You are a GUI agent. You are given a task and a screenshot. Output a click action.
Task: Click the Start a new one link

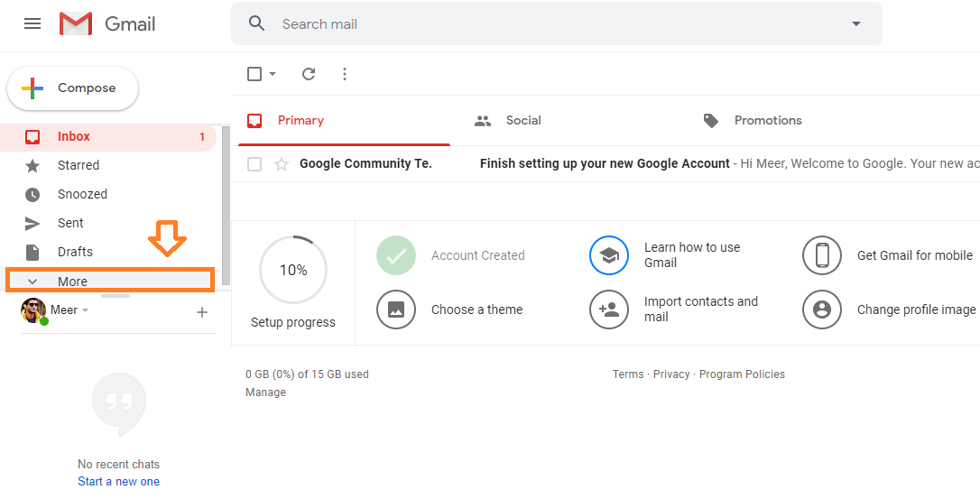[x=119, y=482]
